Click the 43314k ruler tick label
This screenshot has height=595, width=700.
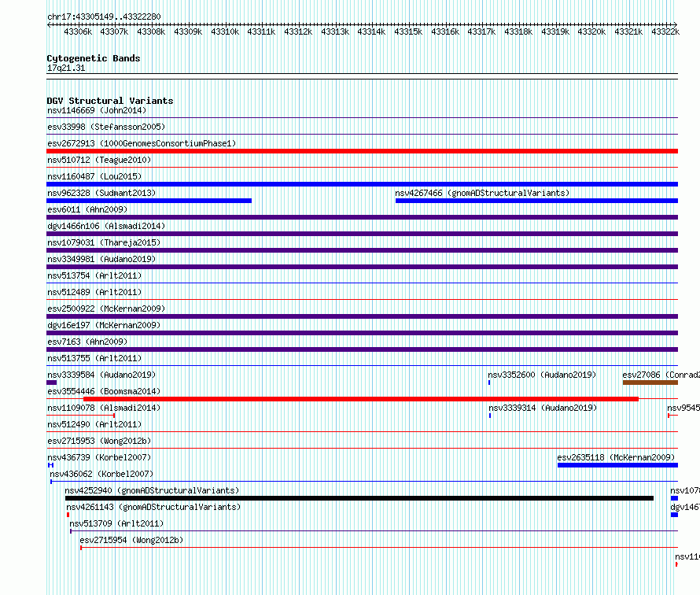[x=371, y=31]
